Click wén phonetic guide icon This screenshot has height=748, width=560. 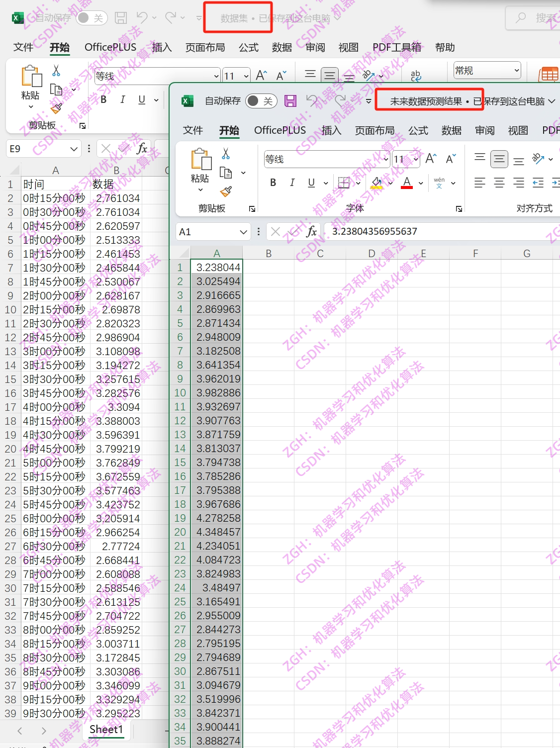point(439,183)
